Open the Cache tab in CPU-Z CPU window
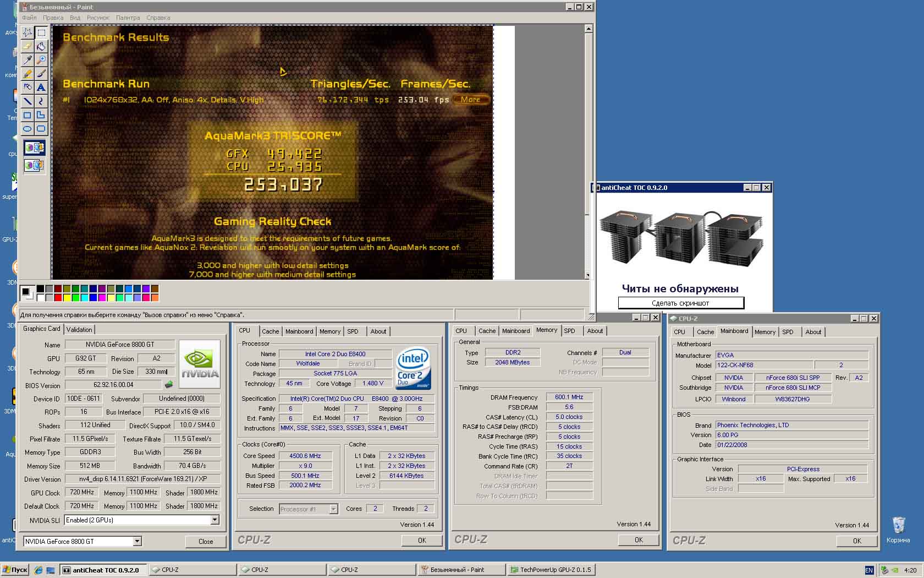The height and width of the screenshot is (578, 924). (x=270, y=331)
